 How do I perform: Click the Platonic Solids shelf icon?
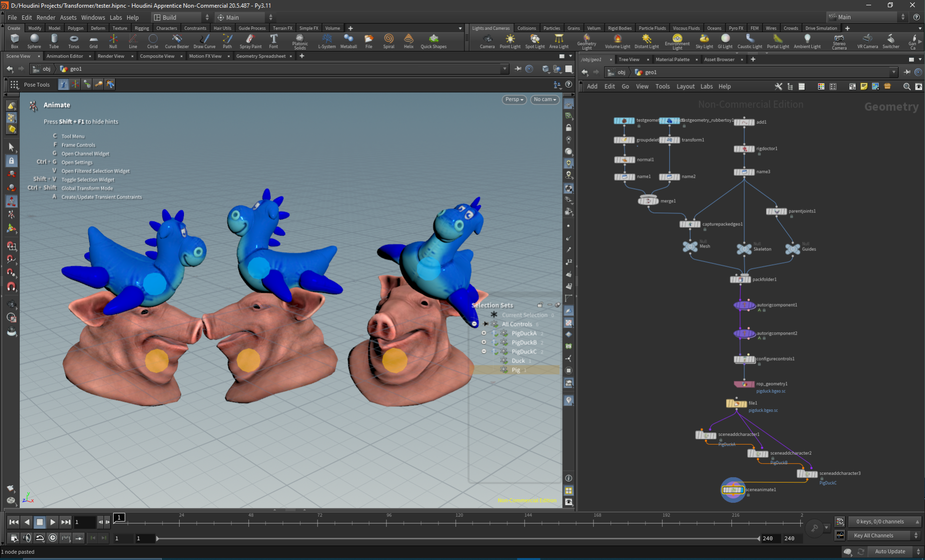click(x=300, y=41)
